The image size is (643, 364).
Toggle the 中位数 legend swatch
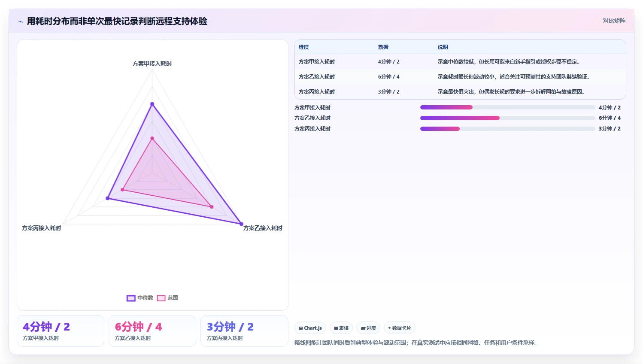pyautogui.click(x=131, y=298)
